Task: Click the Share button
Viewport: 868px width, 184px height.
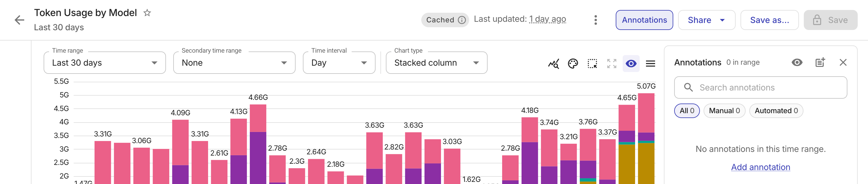Action: pyautogui.click(x=706, y=20)
